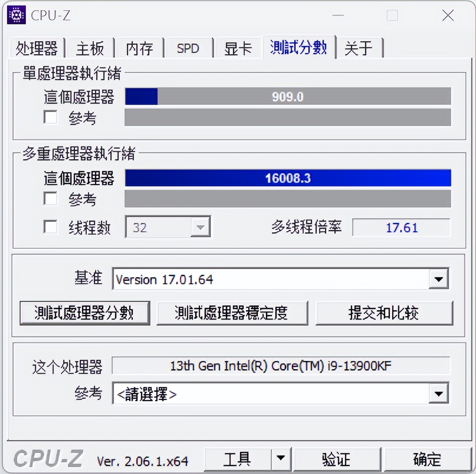The width and height of the screenshot is (476, 474).
Task: Open the 基准 benchmark version dropdown
Action: point(439,279)
